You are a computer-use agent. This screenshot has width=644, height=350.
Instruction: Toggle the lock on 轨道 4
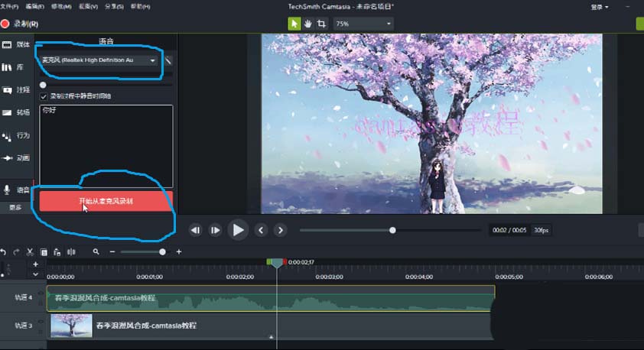(x=41, y=303)
